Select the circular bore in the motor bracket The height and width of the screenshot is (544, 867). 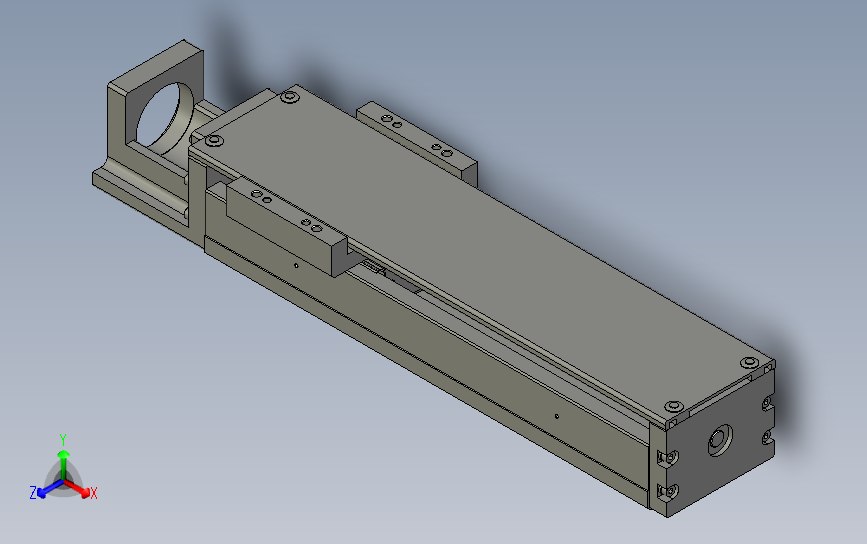pos(165,117)
